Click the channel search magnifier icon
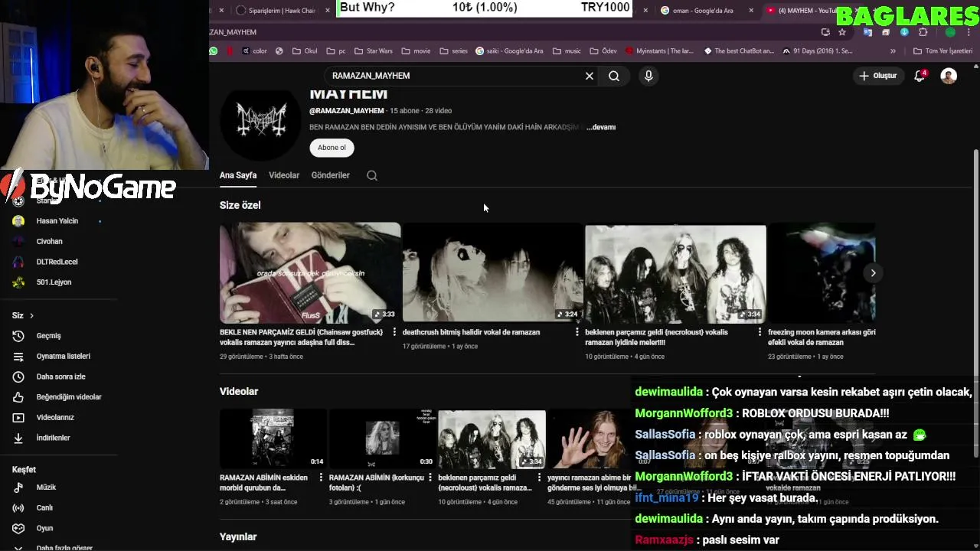 click(372, 175)
